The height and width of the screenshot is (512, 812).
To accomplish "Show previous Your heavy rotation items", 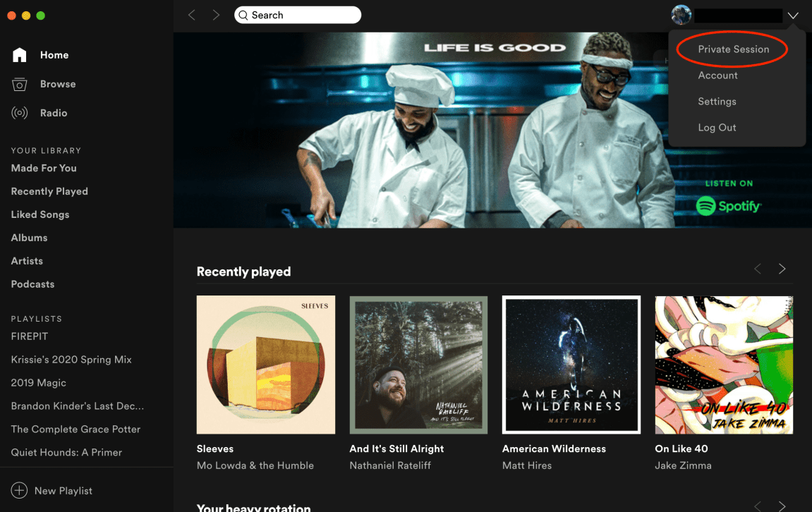I will click(x=757, y=506).
